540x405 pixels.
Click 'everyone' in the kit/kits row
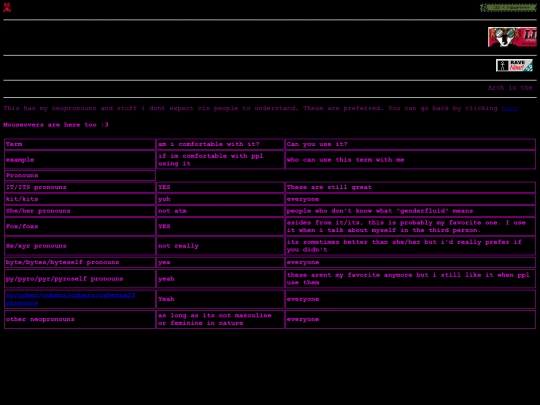(411, 199)
